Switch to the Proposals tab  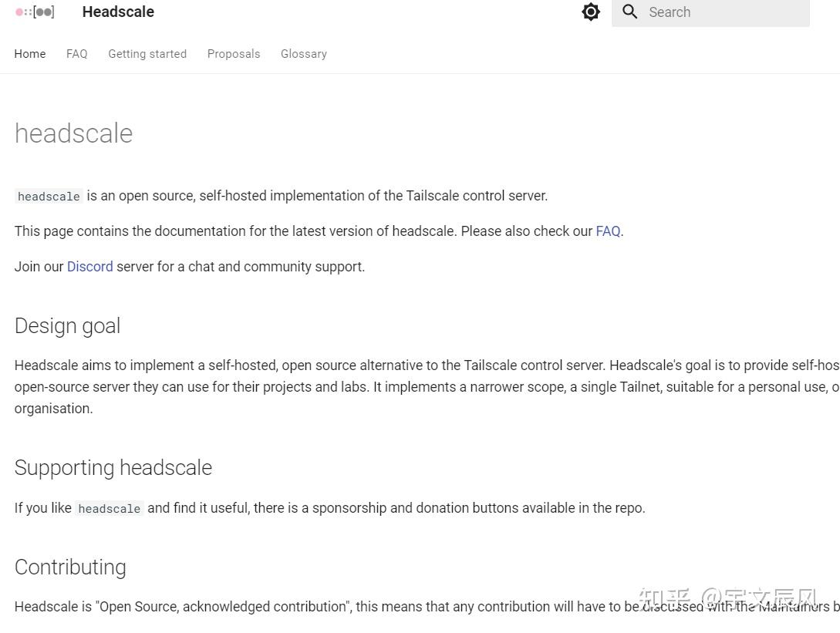(x=234, y=54)
